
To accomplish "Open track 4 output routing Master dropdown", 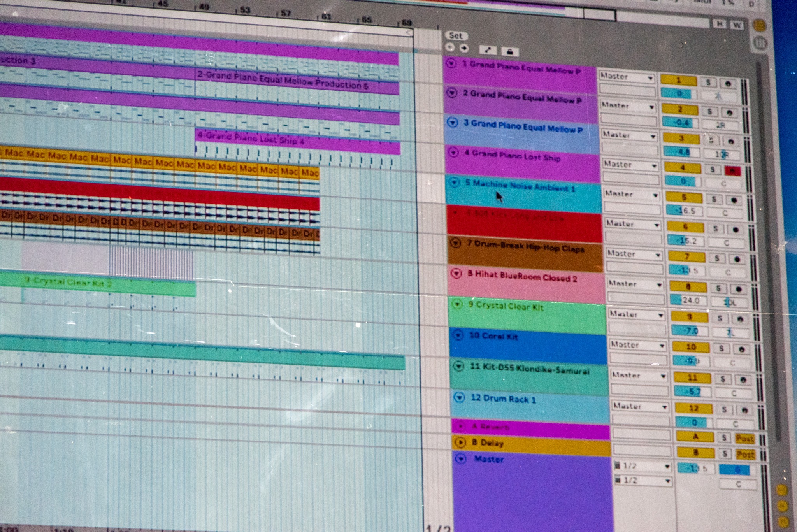I will 631,165.
